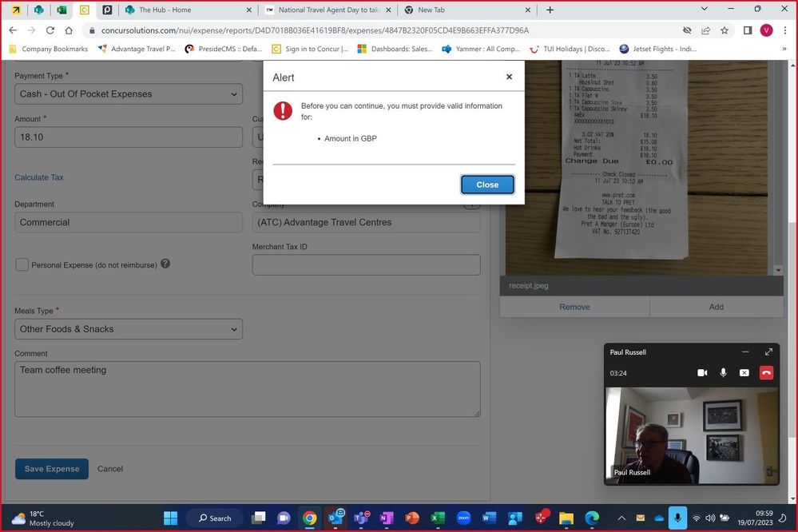Screen dimensions: 798x532
Task: Expand the Paul Russell call window to full size
Action: point(768,351)
